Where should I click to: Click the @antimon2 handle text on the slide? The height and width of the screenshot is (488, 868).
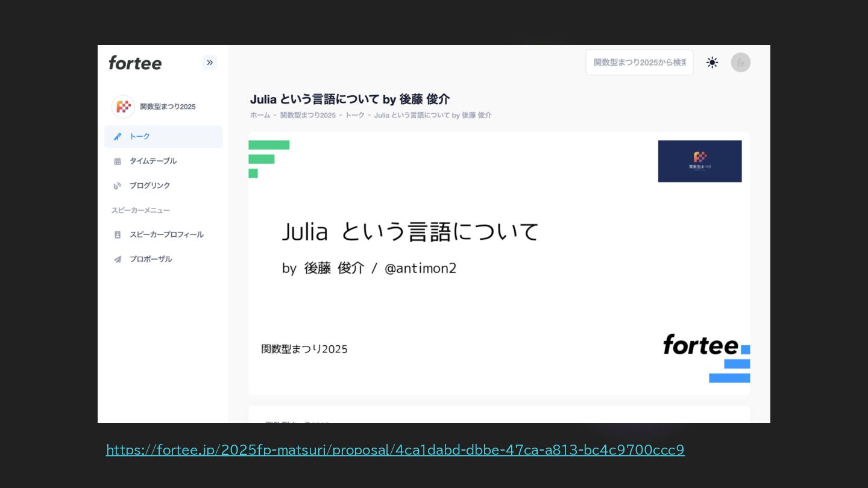421,268
